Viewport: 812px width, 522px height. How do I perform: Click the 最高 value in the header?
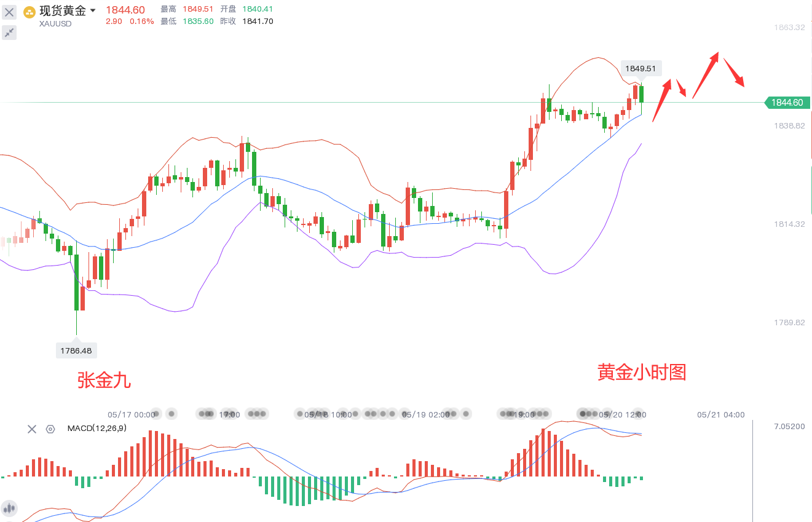pyautogui.click(x=198, y=9)
